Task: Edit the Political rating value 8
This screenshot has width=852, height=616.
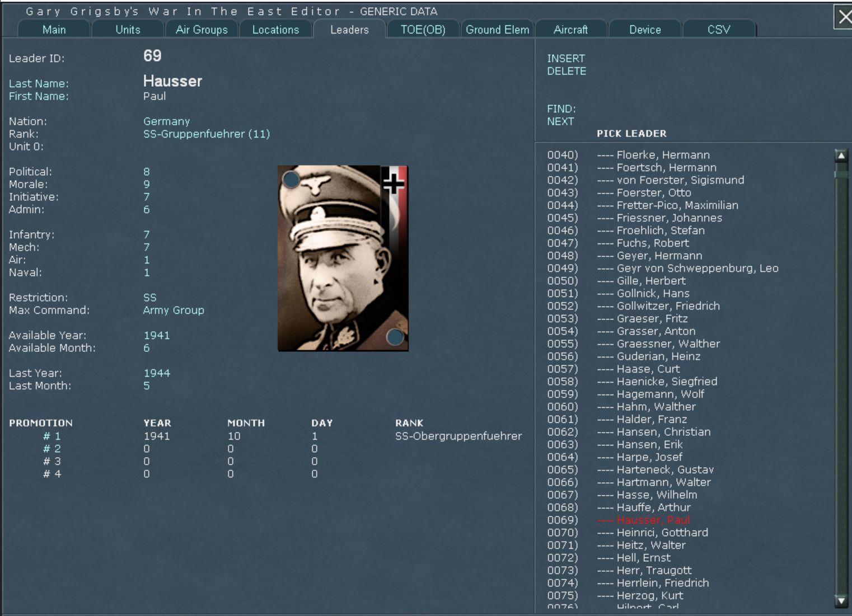Action: click(x=147, y=172)
